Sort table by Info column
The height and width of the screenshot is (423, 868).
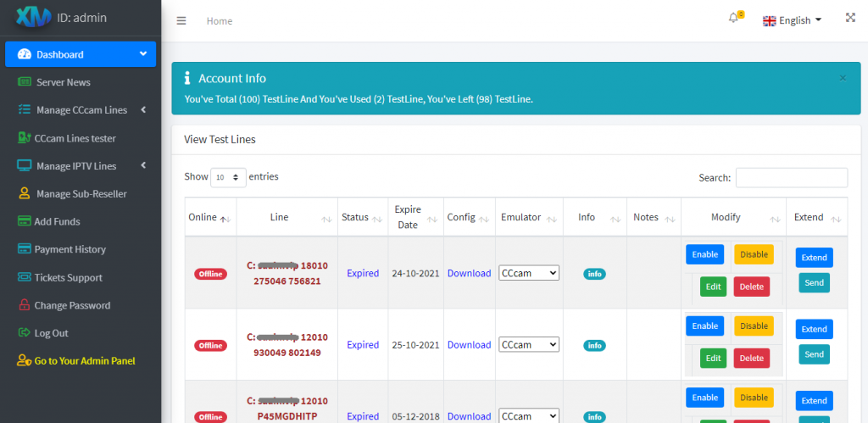click(615, 220)
